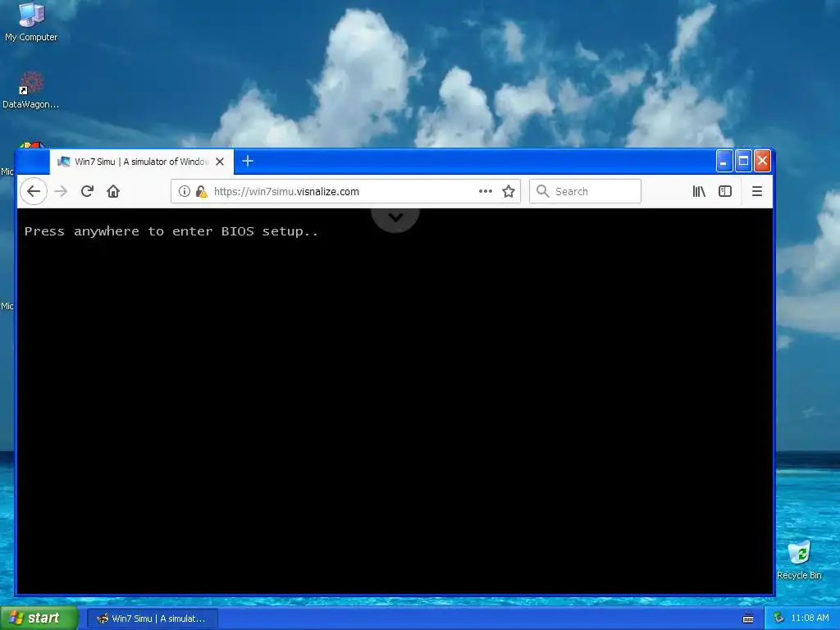The image size is (840, 630).
Task: Go back using the browser back arrow
Action: point(33,191)
